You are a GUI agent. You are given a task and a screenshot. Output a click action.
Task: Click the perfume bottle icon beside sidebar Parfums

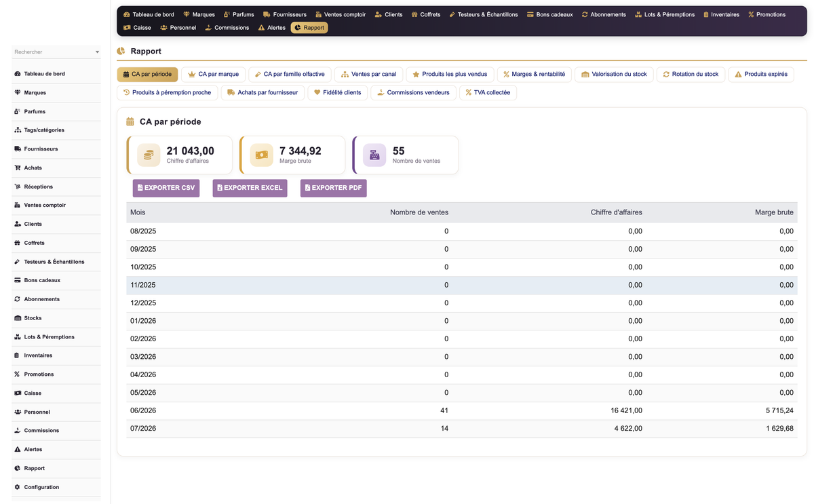tap(17, 111)
